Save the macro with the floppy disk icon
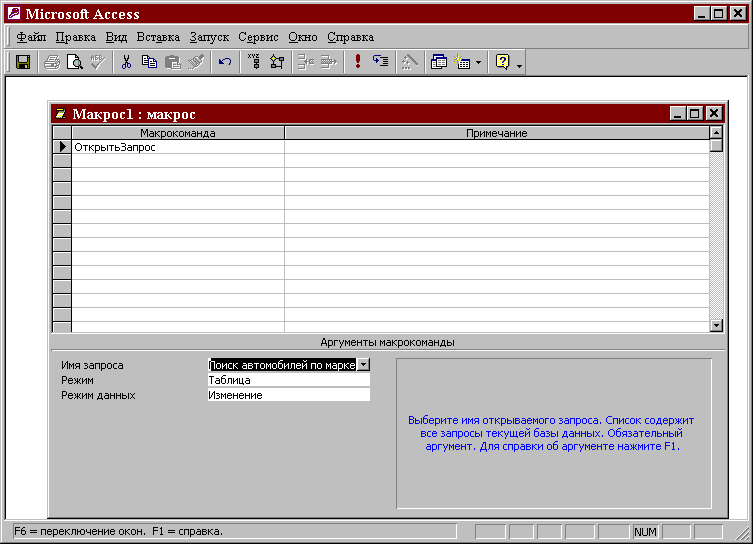 pos(23,62)
